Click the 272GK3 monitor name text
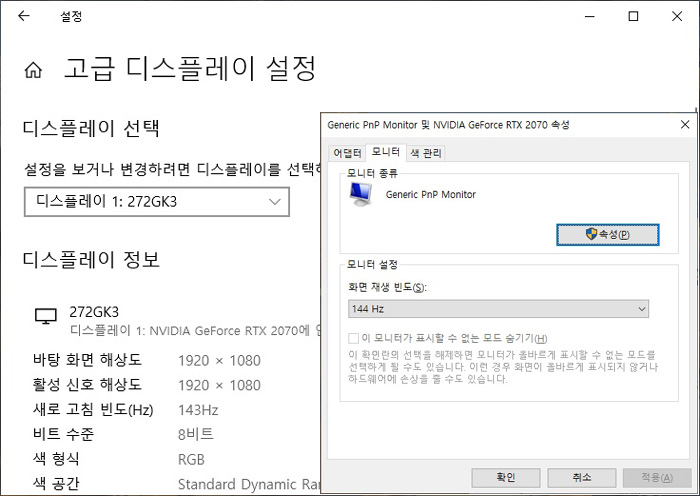The width and height of the screenshot is (700, 496). click(94, 312)
